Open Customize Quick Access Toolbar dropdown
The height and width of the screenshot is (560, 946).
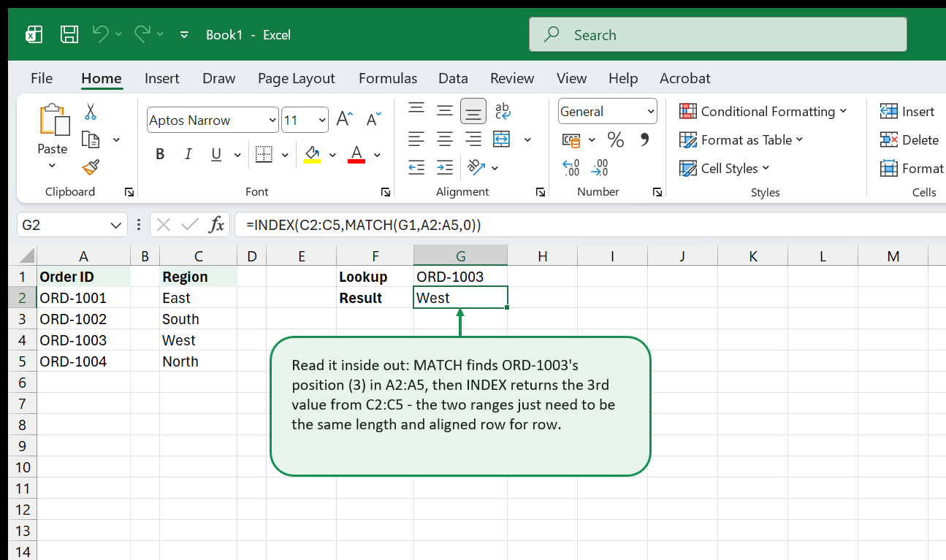click(x=184, y=34)
